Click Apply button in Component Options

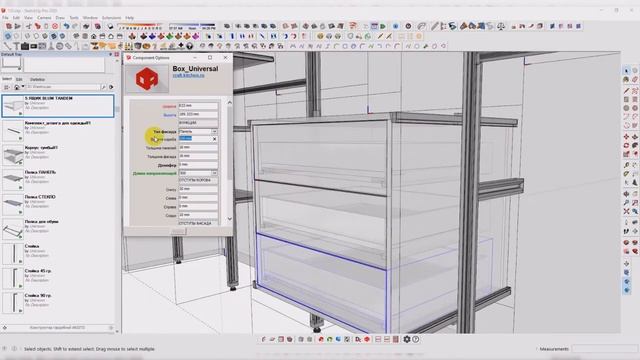(x=178, y=231)
